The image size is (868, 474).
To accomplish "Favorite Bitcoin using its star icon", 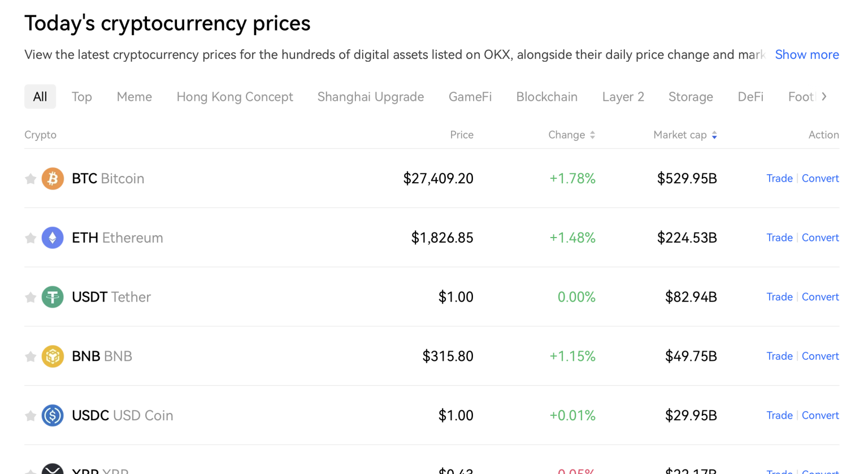I will [x=31, y=178].
